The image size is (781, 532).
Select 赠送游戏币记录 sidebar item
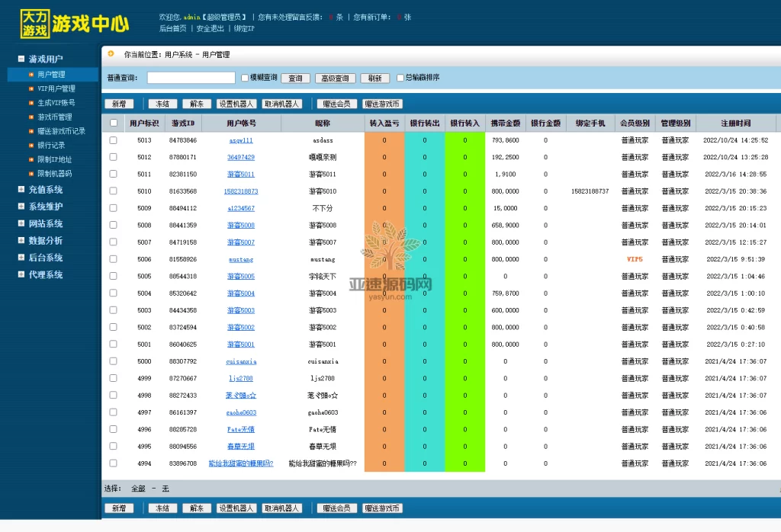60,130
